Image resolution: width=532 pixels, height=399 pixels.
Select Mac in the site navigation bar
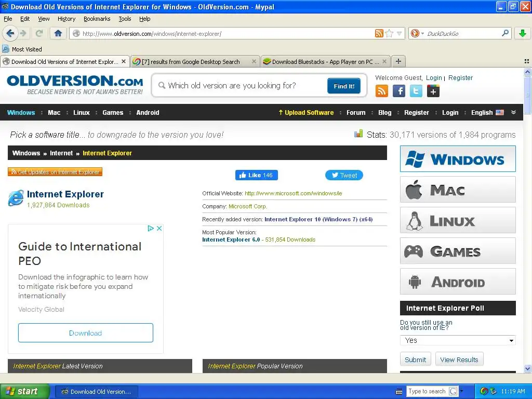pyautogui.click(x=54, y=112)
